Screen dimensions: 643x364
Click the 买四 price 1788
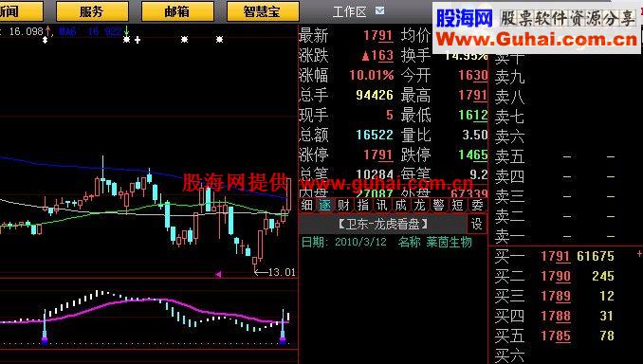pyautogui.click(x=555, y=316)
